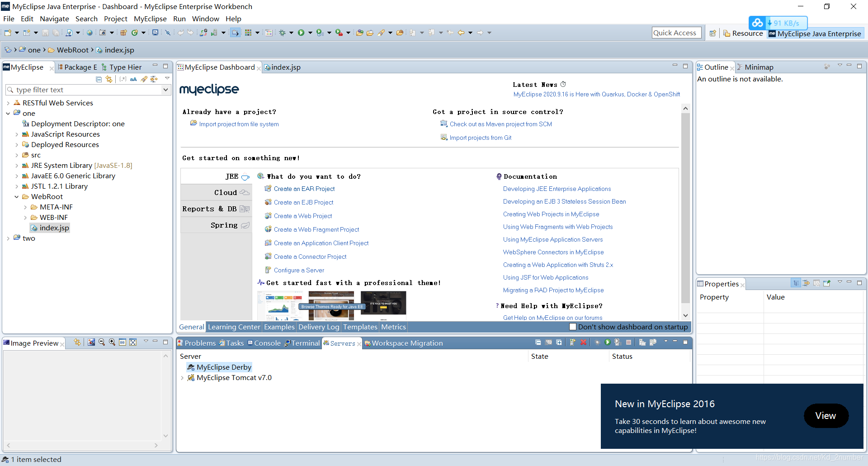Check Don't show dashboard on startup
The height and width of the screenshot is (466, 868).
pos(573,327)
